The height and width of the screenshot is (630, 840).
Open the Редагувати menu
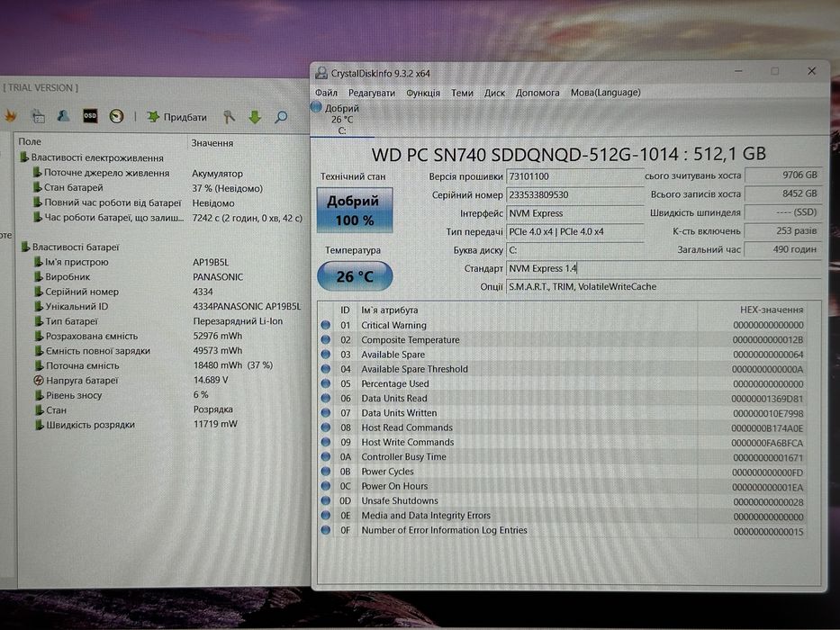(x=371, y=93)
